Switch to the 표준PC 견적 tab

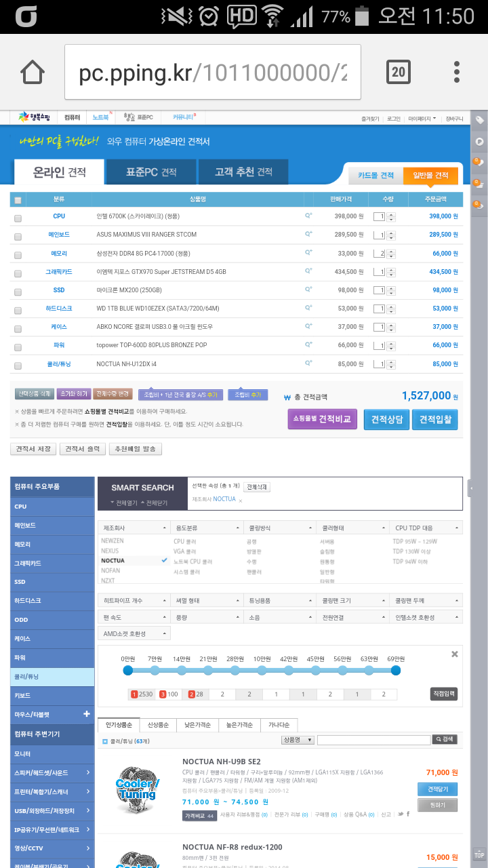[151, 172]
